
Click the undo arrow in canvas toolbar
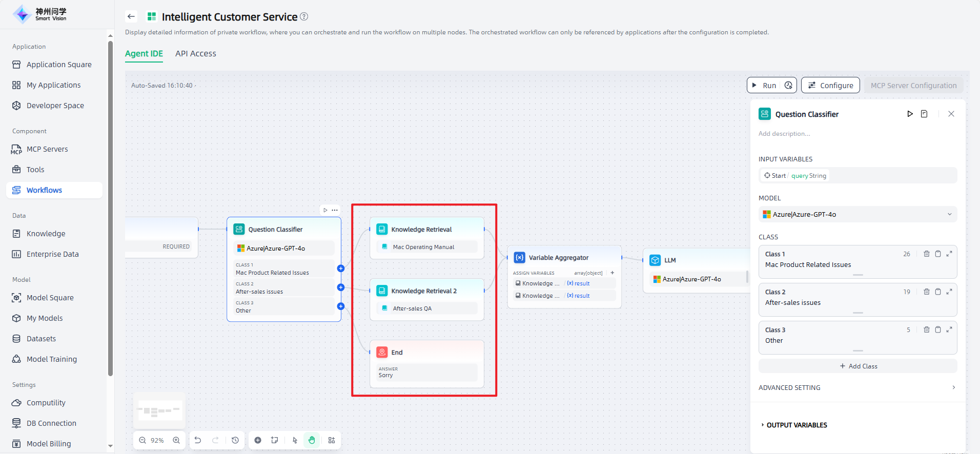click(198, 440)
